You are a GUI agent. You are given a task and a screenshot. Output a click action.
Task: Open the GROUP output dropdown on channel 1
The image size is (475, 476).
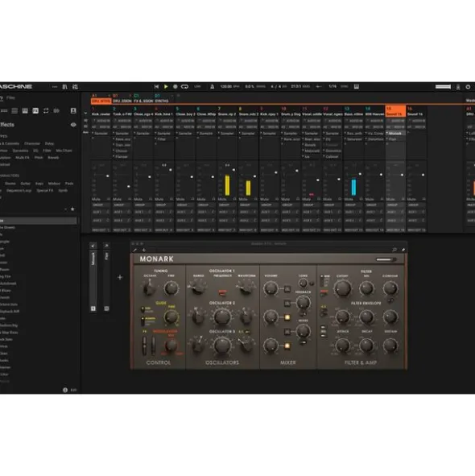101,205
